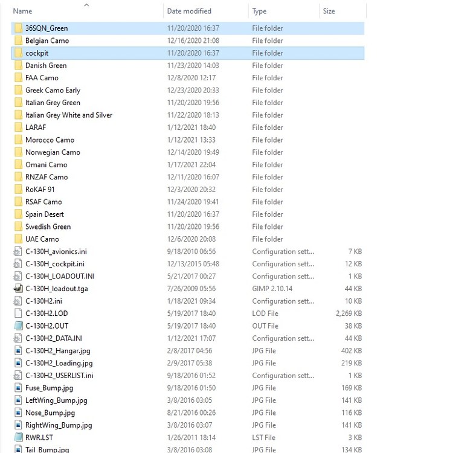Click the image icon of C-130H2_Loading.jpg
This screenshot has width=476, height=453.
click(x=18, y=363)
